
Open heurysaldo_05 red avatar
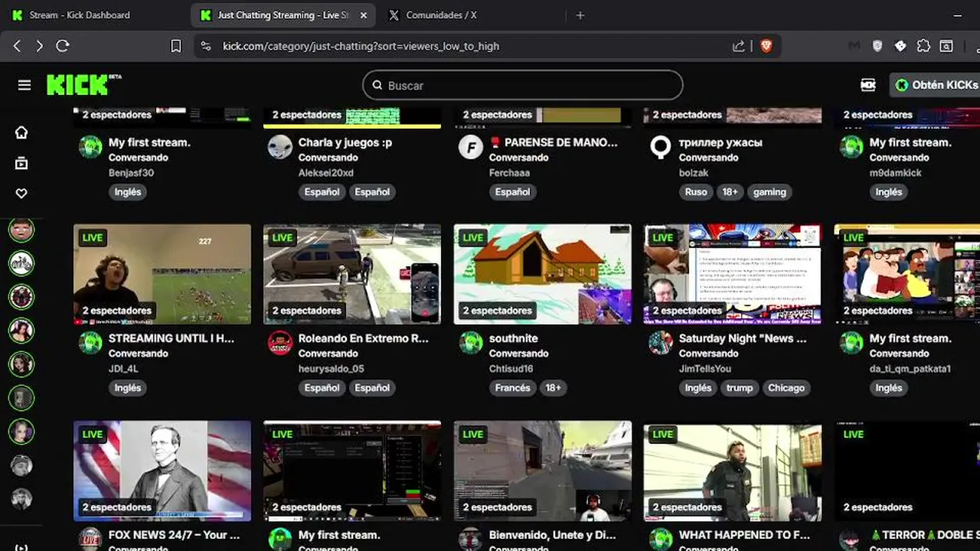[280, 343]
